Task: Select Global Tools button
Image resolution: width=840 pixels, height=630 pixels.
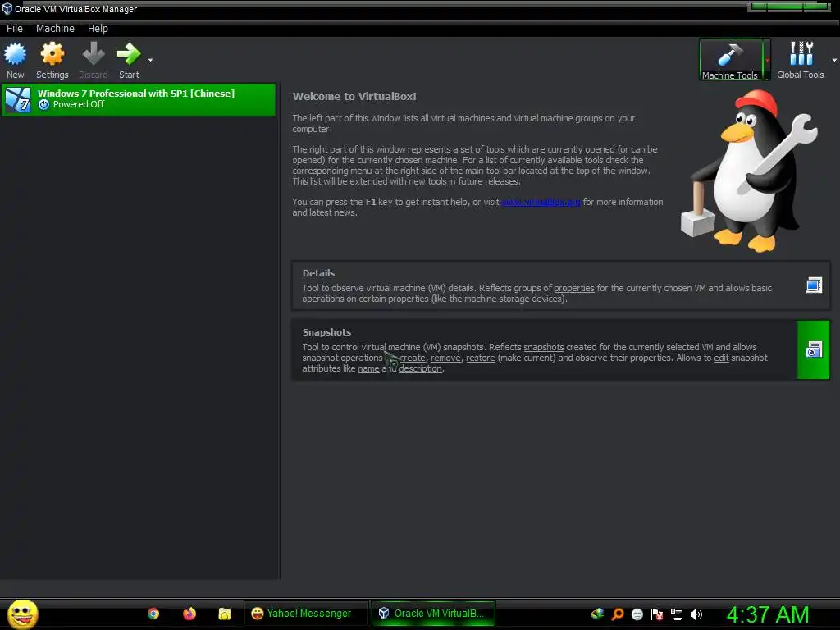Action: pyautogui.click(x=801, y=59)
